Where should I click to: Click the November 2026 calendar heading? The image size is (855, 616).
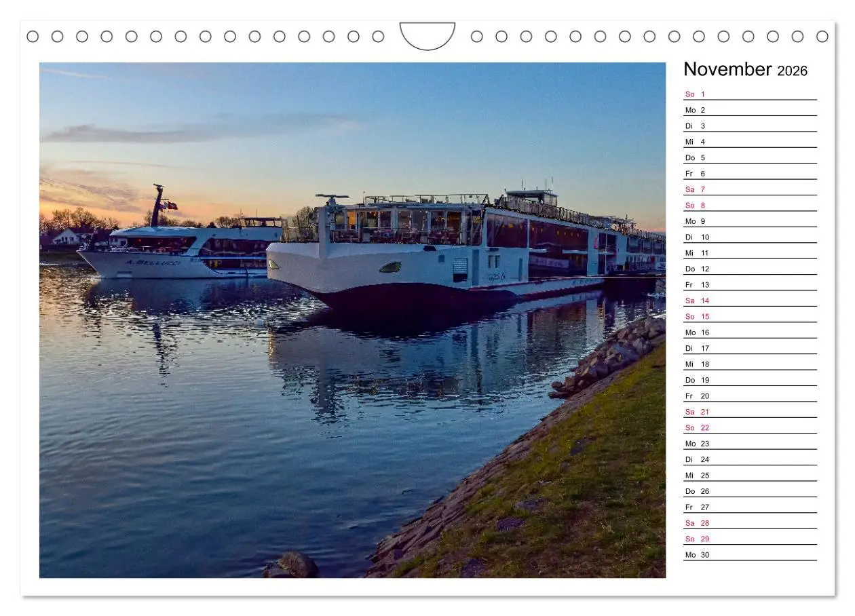pyautogui.click(x=745, y=69)
